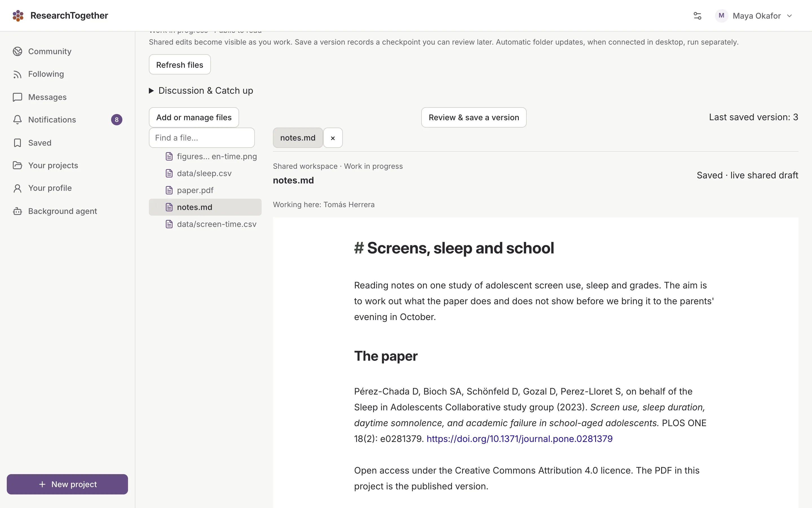Image resolution: width=812 pixels, height=508 pixels.
Task: Click the file icon beside figures png
Action: pos(169,157)
